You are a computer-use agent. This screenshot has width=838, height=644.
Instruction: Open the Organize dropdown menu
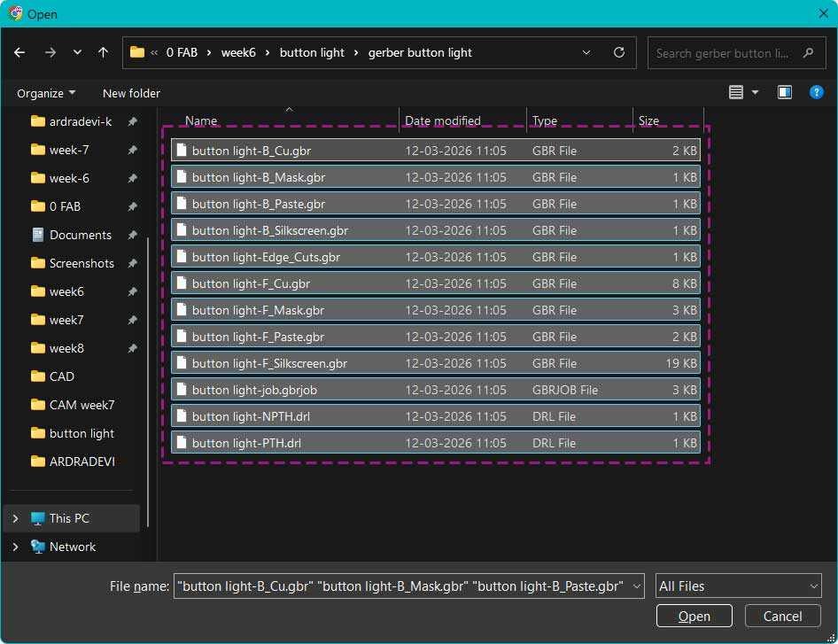pos(45,93)
